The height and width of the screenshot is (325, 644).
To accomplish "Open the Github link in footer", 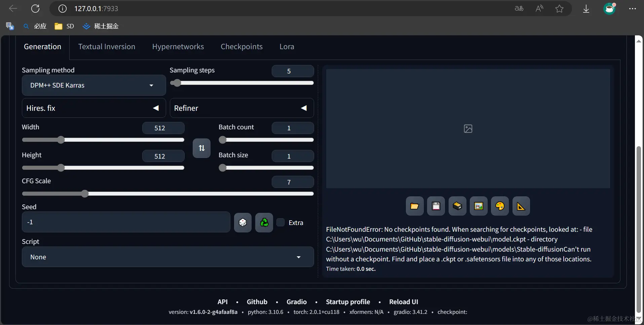I will 257,302.
